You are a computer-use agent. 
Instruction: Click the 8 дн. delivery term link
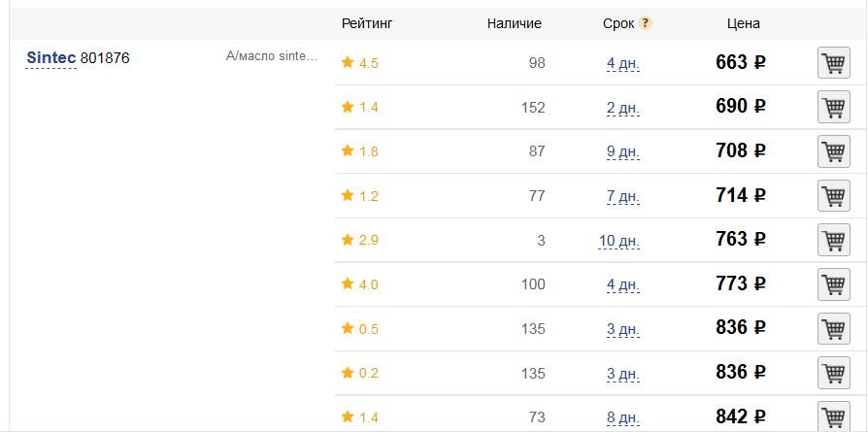(622, 417)
